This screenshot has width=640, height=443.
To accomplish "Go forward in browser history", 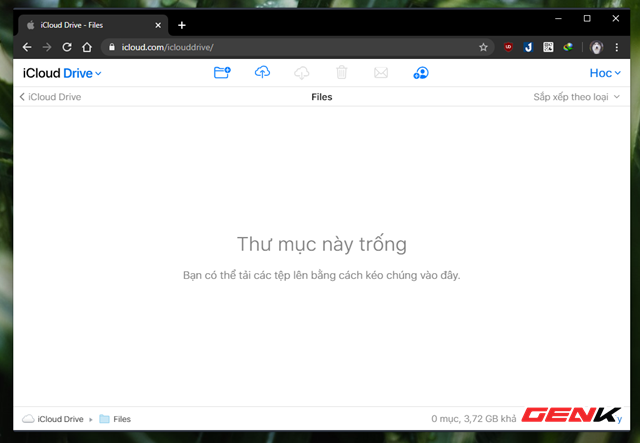I will 47,47.
